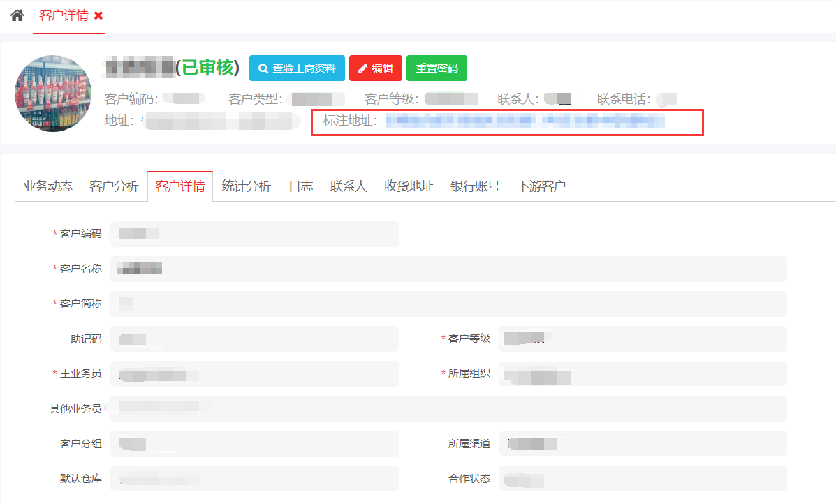Go to the home icon tab
This screenshot has height=504, width=836.
(x=17, y=15)
